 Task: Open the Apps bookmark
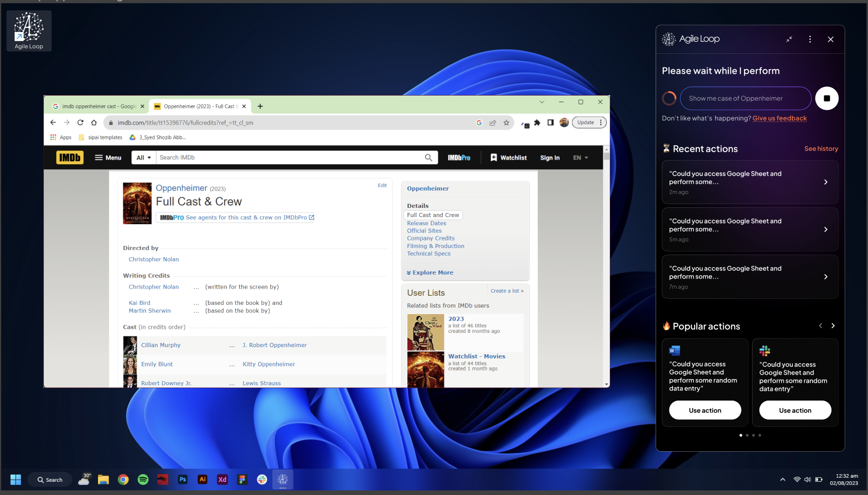(61, 137)
